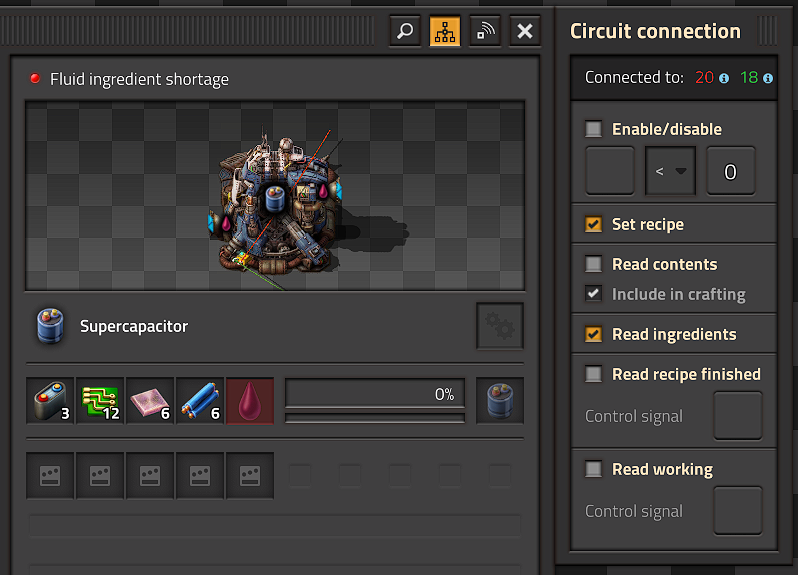Close the machine window with X
This screenshot has width=798, height=575.
(525, 31)
